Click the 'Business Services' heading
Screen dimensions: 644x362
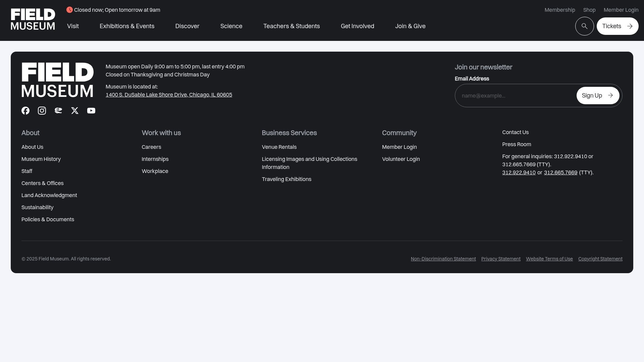(x=289, y=133)
